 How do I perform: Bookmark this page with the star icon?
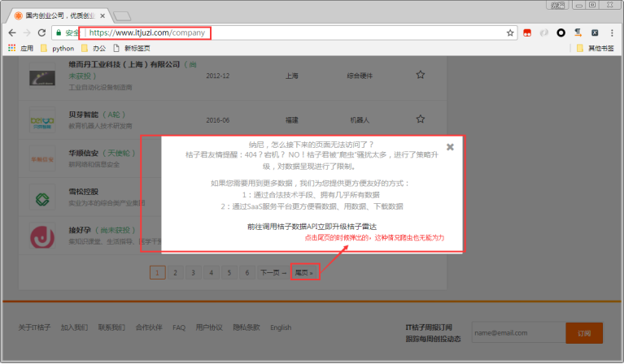click(x=510, y=33)
